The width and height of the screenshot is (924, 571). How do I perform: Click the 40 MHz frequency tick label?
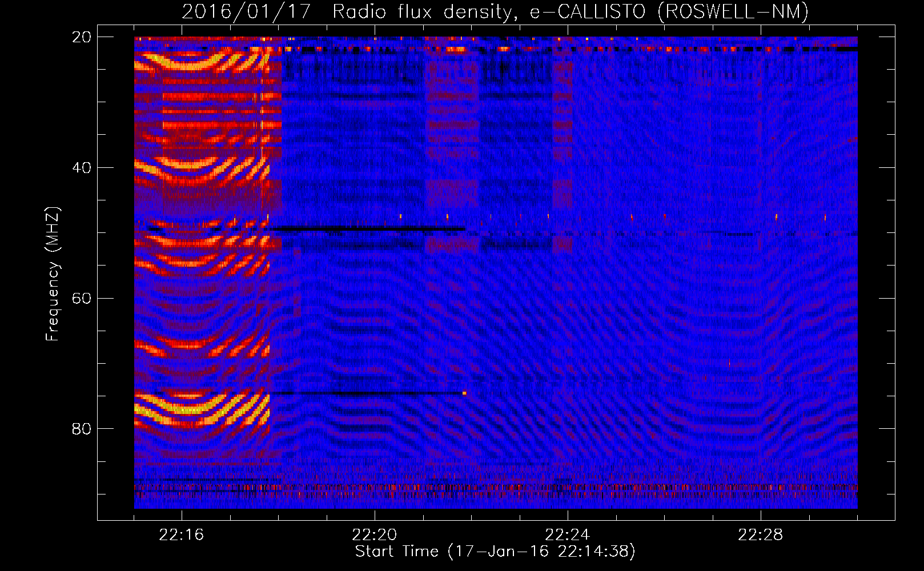click(x=82, y=168)
